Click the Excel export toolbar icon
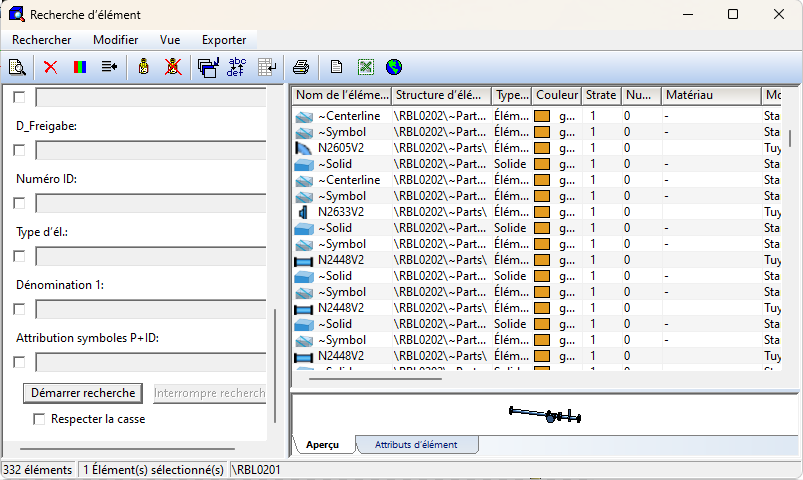Viewport: 803px width, 480px height. [366, 67]
